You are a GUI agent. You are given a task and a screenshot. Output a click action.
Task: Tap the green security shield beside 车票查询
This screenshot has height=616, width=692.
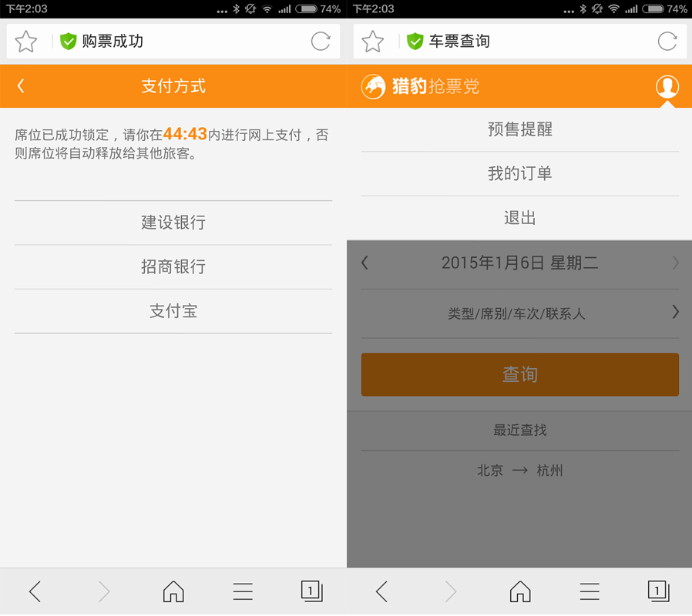pos(415,42)
